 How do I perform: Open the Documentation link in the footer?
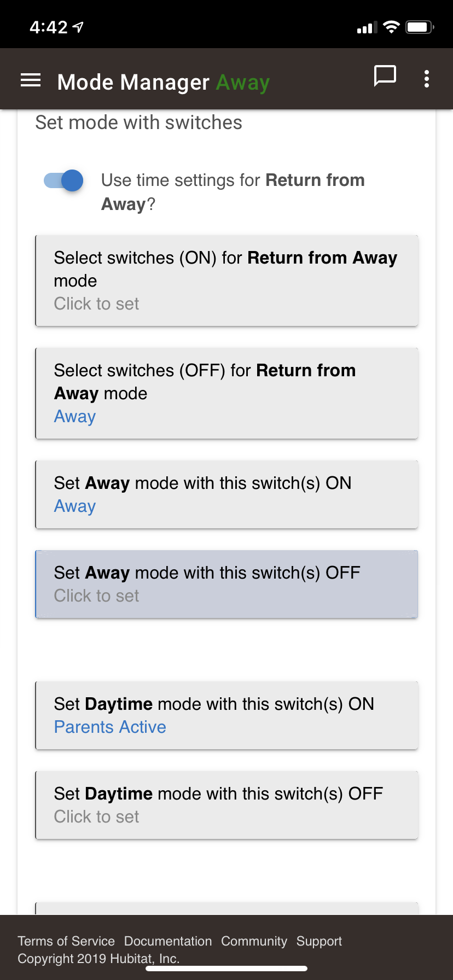[x=168, y=941]
